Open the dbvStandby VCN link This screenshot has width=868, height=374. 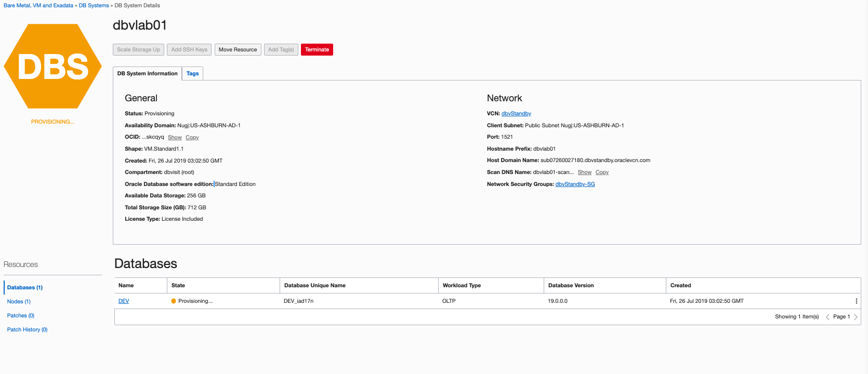[x=516, y=114]
